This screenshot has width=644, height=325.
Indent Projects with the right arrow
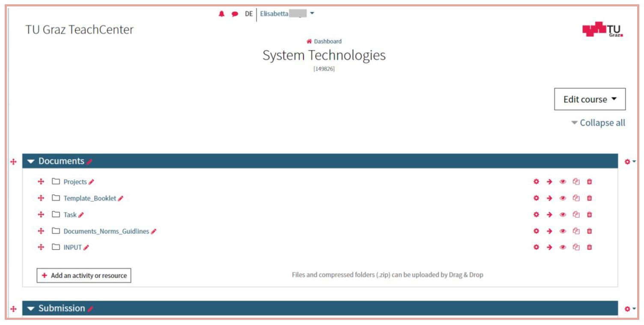click(x=549, y=182)
